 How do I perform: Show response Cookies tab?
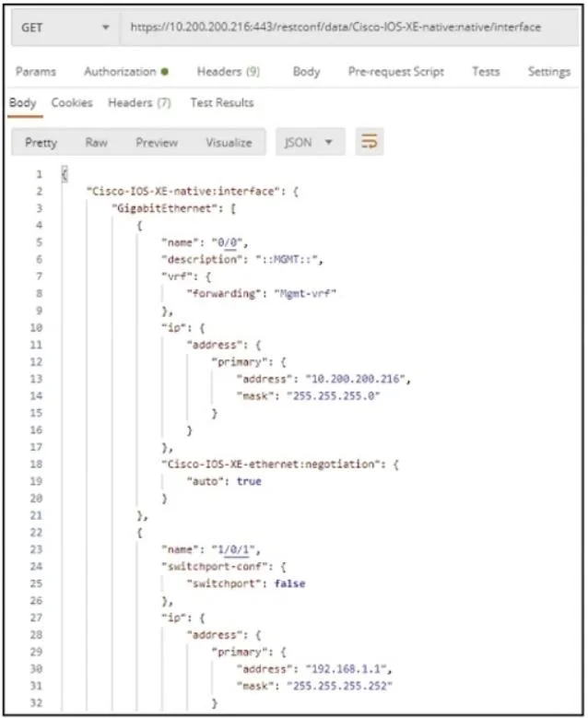[72, 102]
